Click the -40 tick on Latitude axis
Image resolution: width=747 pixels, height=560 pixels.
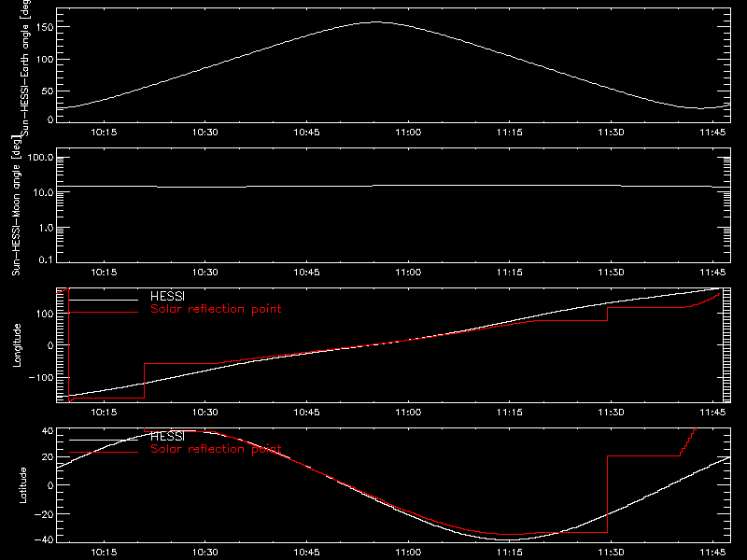tap(44, 540)
